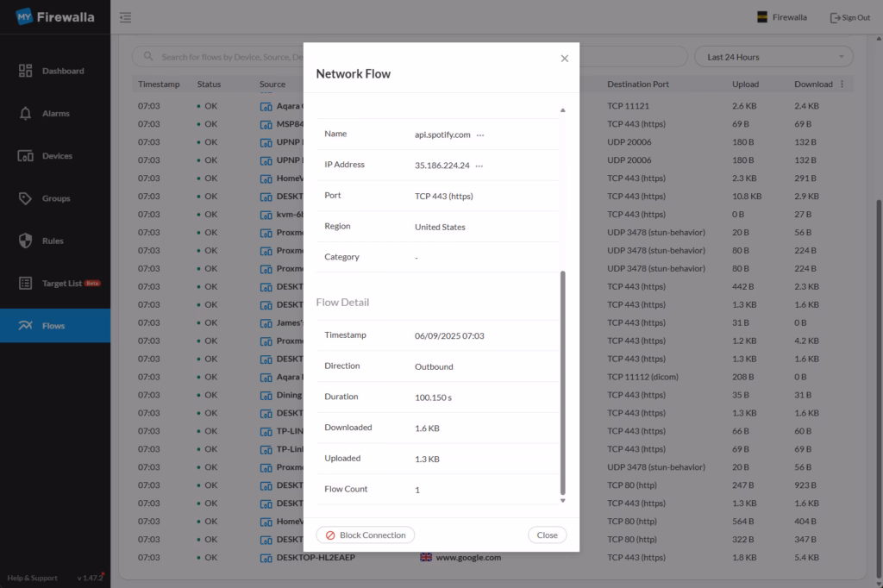Open more options beside api.spotify.com
The height and width of the screenshot is (588, 883).
click(x=480, y=135)
